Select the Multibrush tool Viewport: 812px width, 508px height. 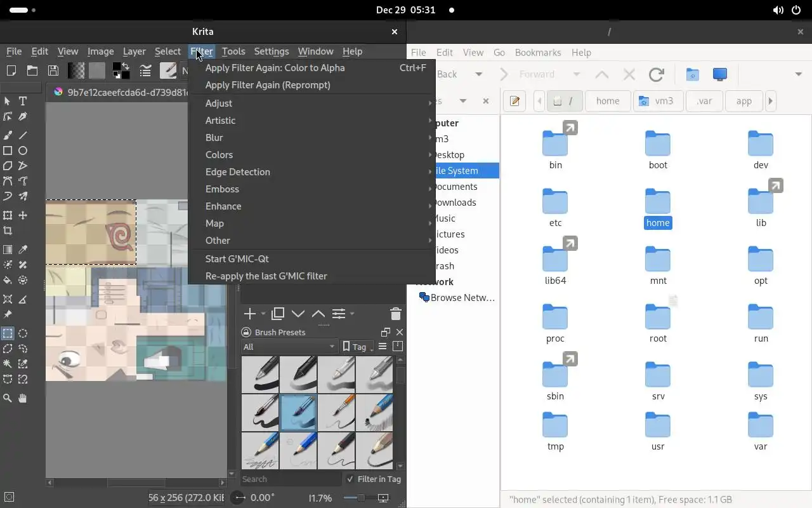(x=23, y=196)
